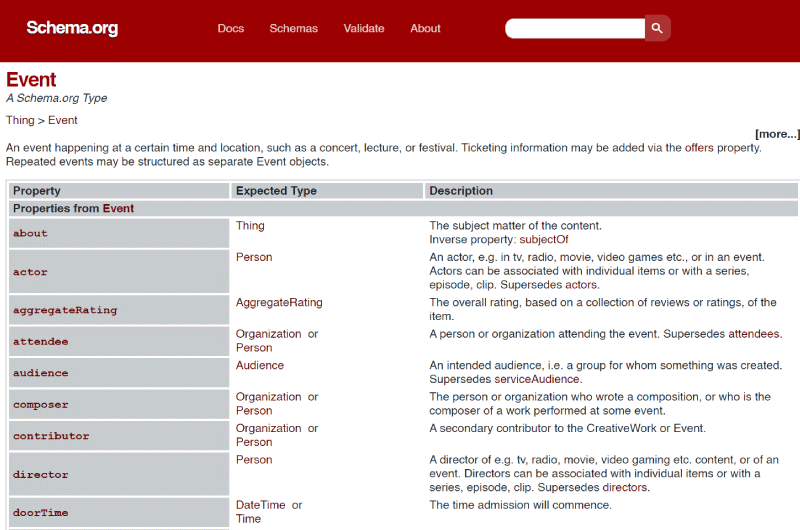Click the Event breadcrumb link
Screen dimensions: 800x530
tap(63, 120)
